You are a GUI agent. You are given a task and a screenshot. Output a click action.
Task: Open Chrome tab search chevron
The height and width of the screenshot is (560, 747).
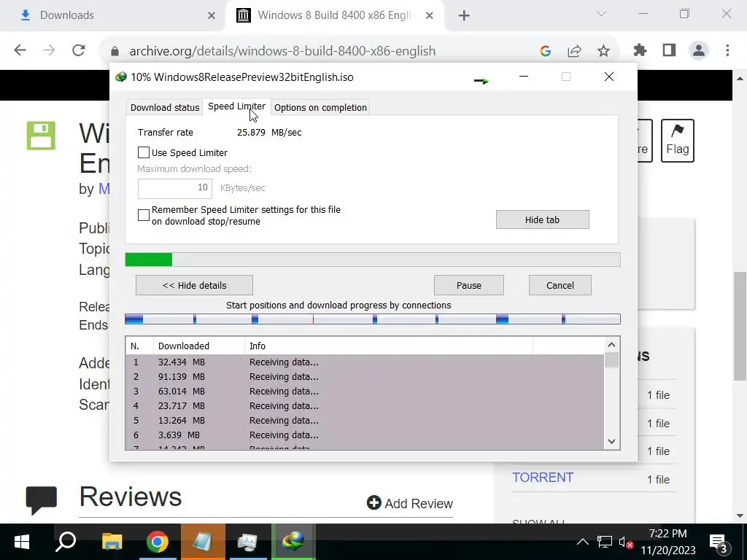tap(602, 14)
